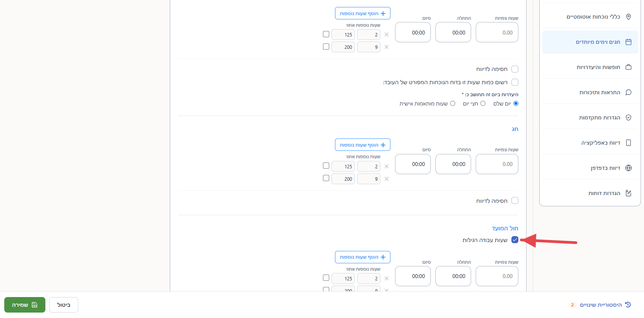644x318 pixels.
Task: Click the calendar icon next to חגים וימים מיוחדים
Action: click(x=628, y=42)
